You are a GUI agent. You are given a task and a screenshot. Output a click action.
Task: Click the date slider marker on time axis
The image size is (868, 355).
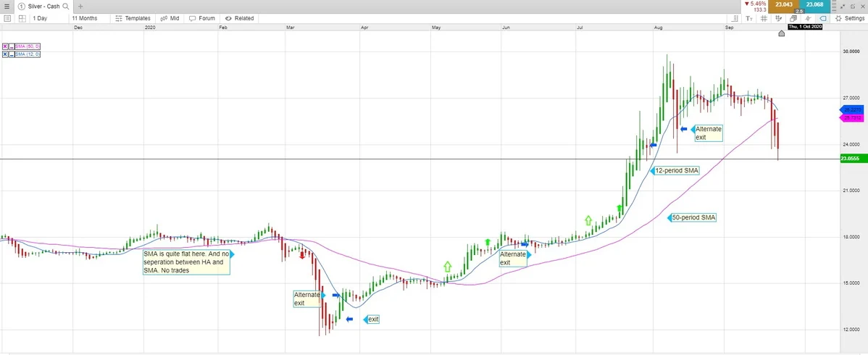click(x=781, y=33)
